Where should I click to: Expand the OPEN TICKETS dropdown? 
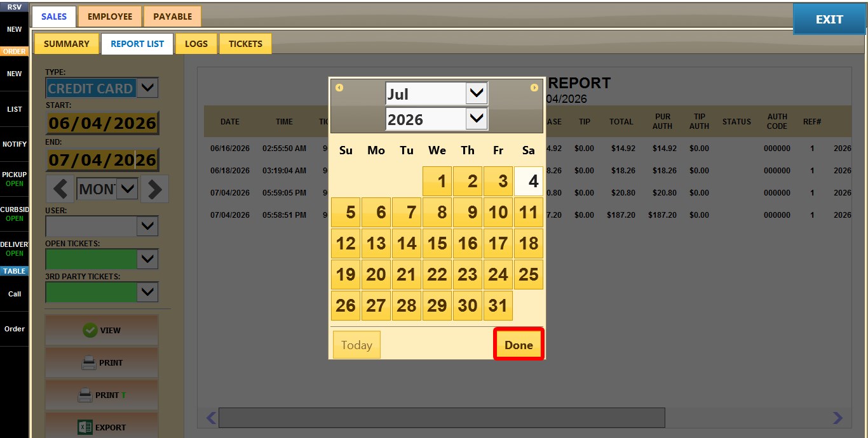click(x=147, y=258)
